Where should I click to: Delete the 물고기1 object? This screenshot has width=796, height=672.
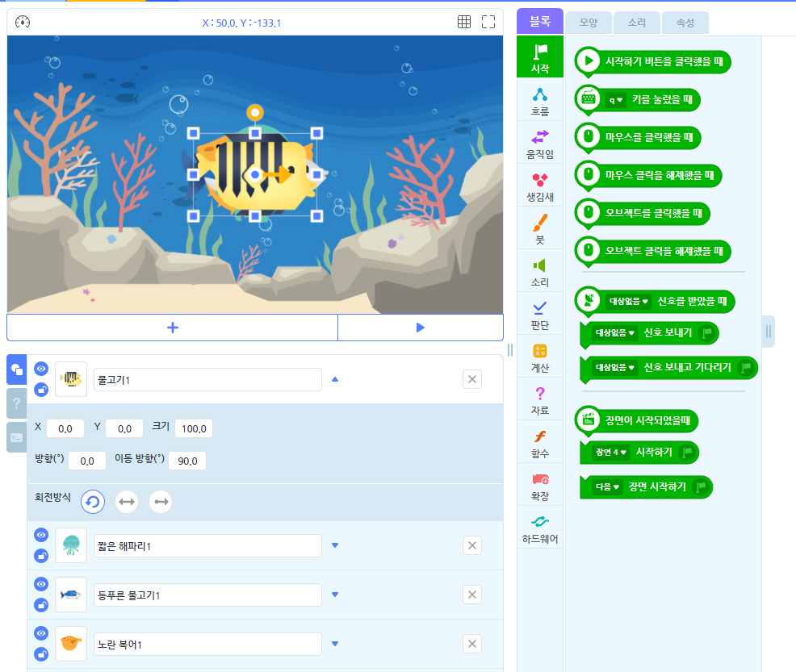tap(472, 379)
